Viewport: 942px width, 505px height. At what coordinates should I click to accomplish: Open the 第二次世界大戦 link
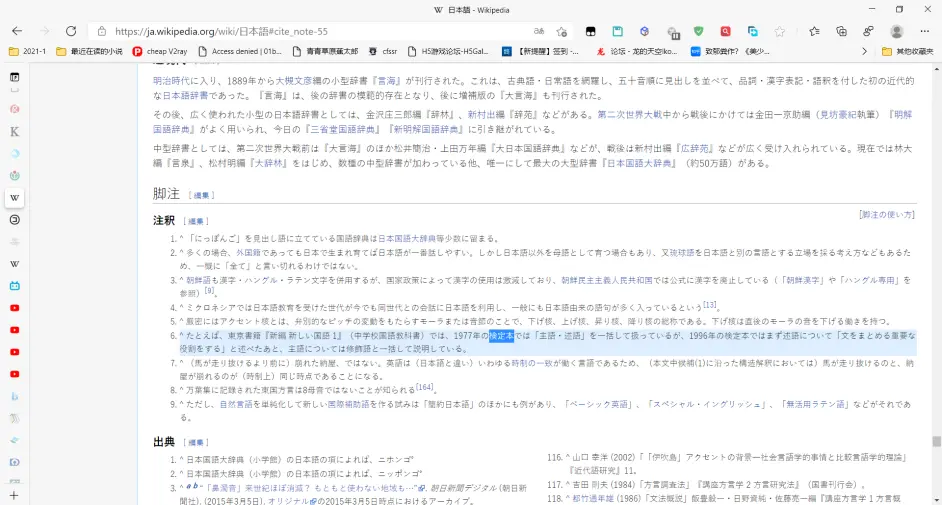pos(630,114)
